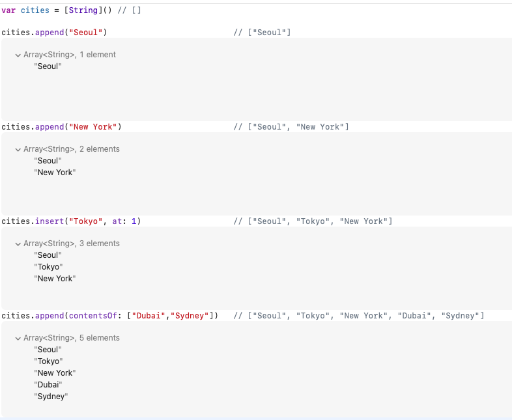
Task: Click "[String]" type in the declaration line
Action: (x=83, y=10)
